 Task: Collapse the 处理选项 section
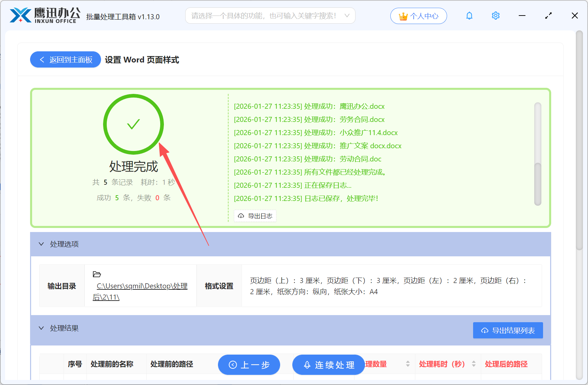pos(41,244)
